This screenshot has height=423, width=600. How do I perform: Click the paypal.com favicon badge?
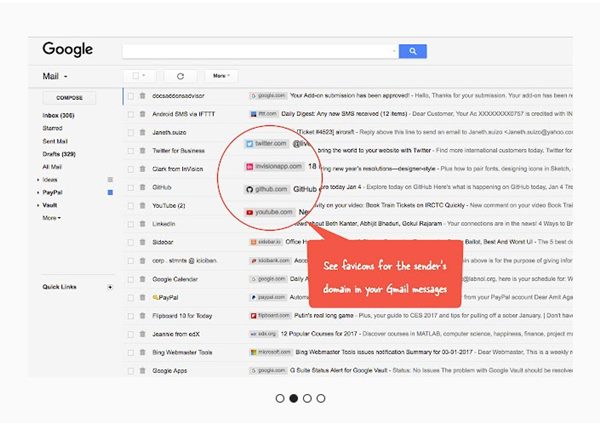[x=268, y=297]
